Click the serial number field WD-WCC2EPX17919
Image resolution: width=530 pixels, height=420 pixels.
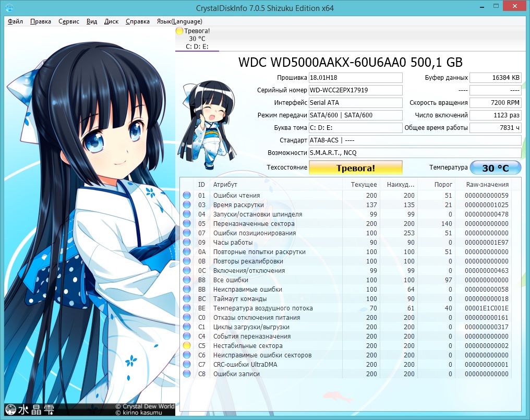(x=356, y=90)
